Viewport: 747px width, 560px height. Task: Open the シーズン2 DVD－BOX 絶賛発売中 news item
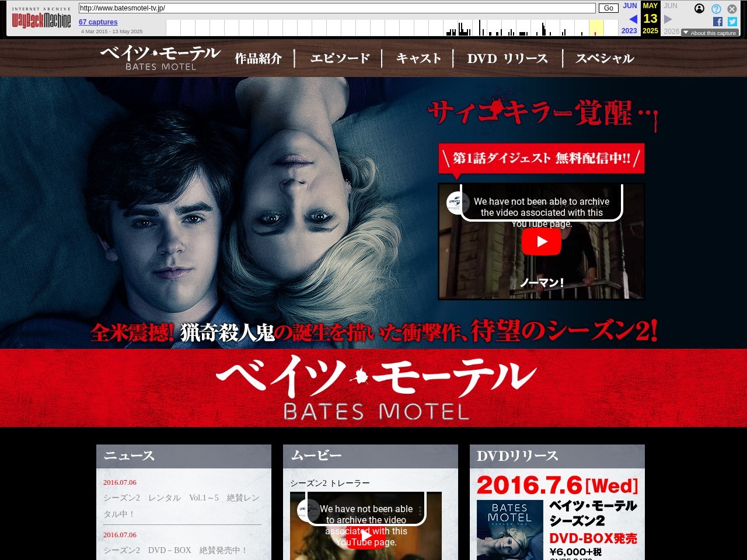(176, 550)
